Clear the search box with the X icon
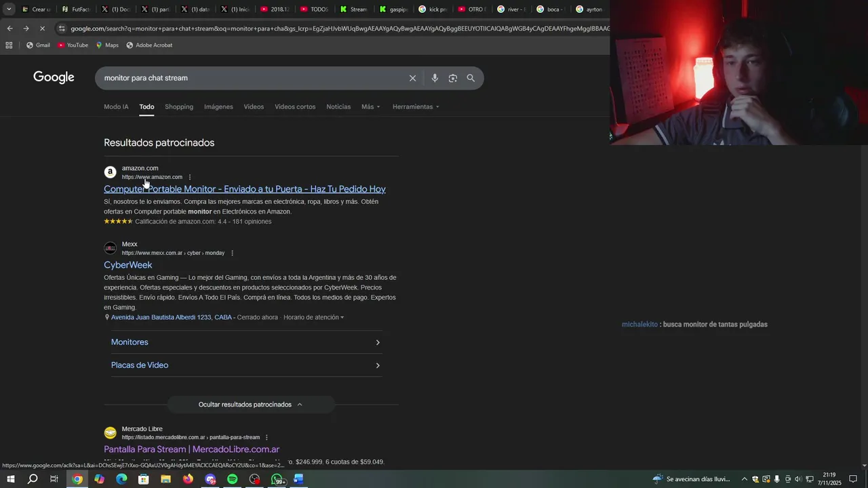This screenshot has width=868, height=488. [x=412, y=78]
